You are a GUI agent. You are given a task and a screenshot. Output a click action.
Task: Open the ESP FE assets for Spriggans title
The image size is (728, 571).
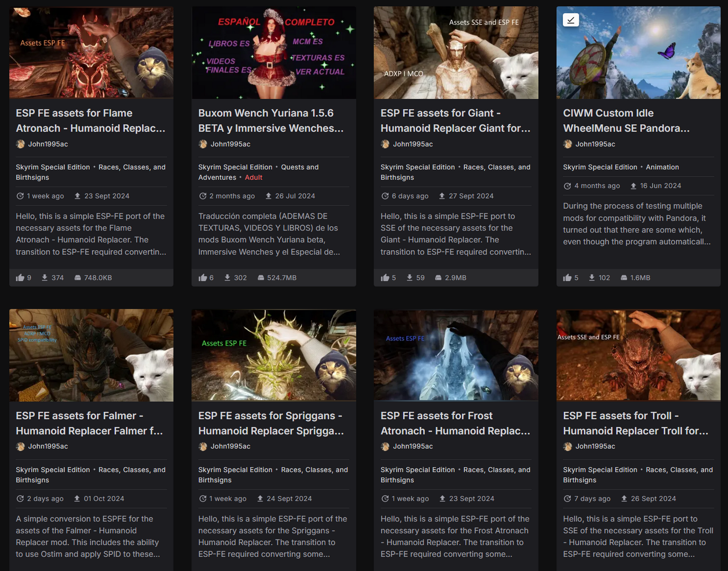point(271,423)
